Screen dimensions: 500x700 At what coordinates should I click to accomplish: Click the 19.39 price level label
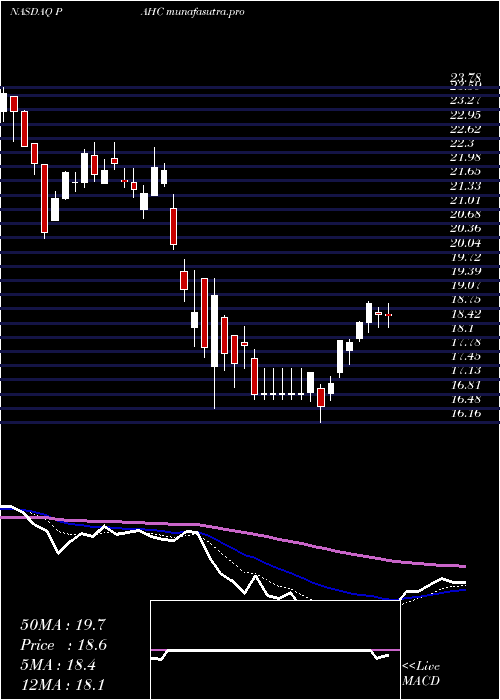(467, 271)
